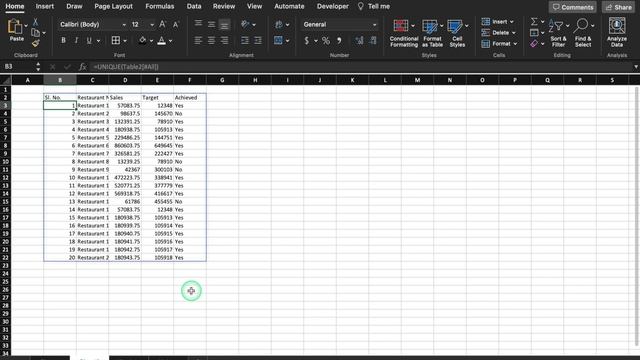Increase font size with large A
Image resolution: width=640 pixels, height=360 pixels.
click(162, 24)
